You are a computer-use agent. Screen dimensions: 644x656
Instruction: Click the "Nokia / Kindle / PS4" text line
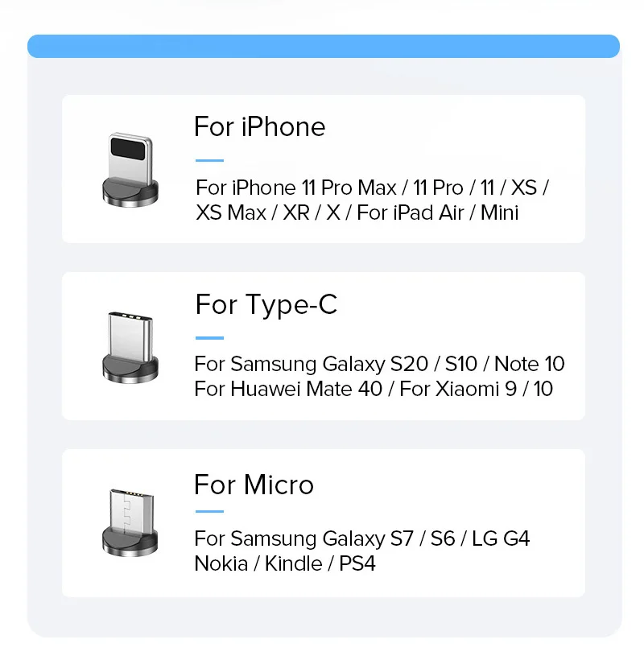tap(285, 563)
